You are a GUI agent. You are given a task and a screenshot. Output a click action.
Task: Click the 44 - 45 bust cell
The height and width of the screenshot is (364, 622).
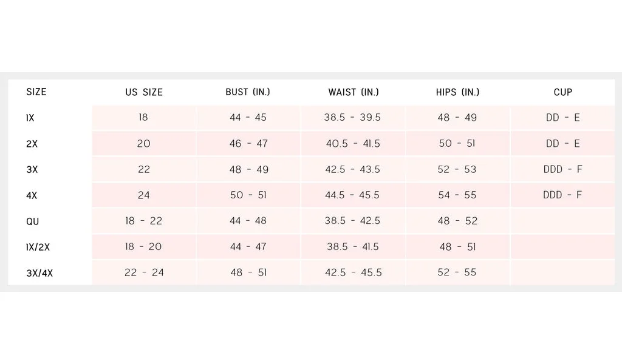point(248,117)
